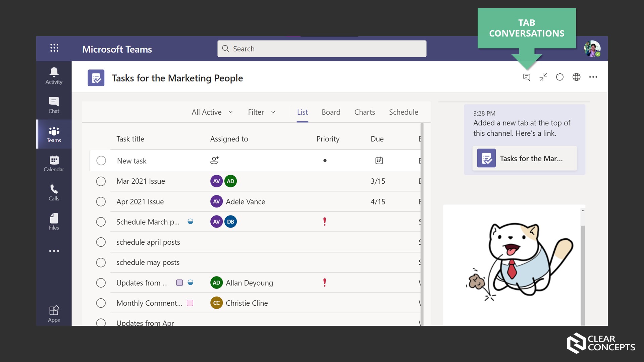Mark Mar 2021 Issue as complete
Screen dimensions: 644x362
(101, 181)
